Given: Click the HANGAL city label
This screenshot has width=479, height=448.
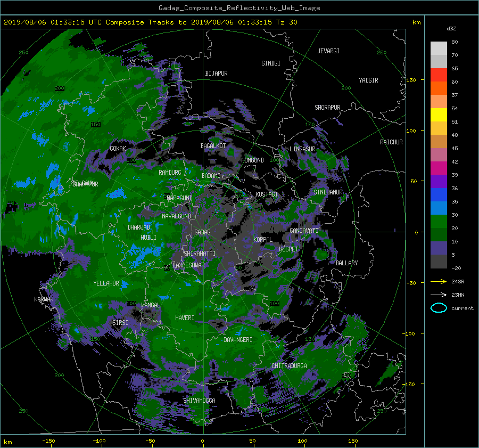Looking at the screenshot, I should click(x=150, y=305).
